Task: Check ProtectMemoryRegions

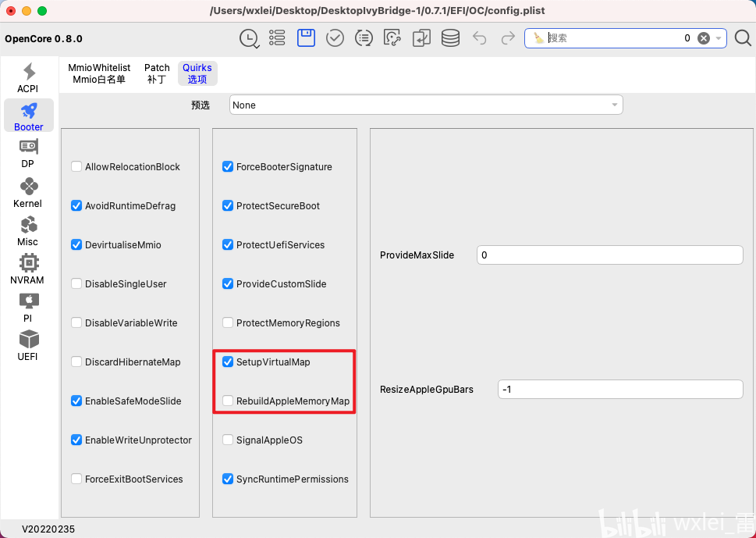Action: point(228,322)
